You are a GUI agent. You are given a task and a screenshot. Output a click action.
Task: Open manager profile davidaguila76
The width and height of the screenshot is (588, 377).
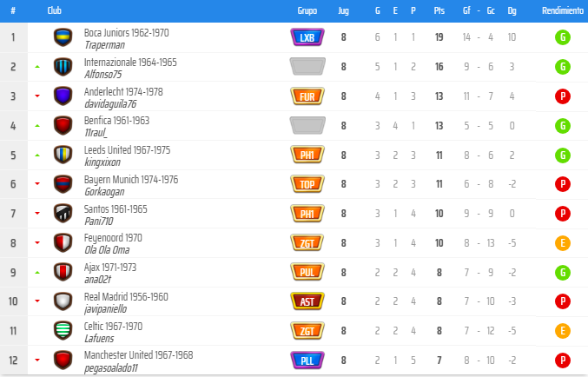[111, 103]
